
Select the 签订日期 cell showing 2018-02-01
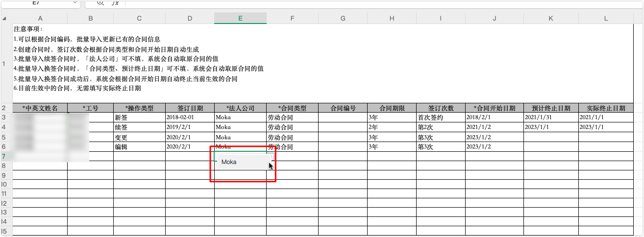point(190,118)
